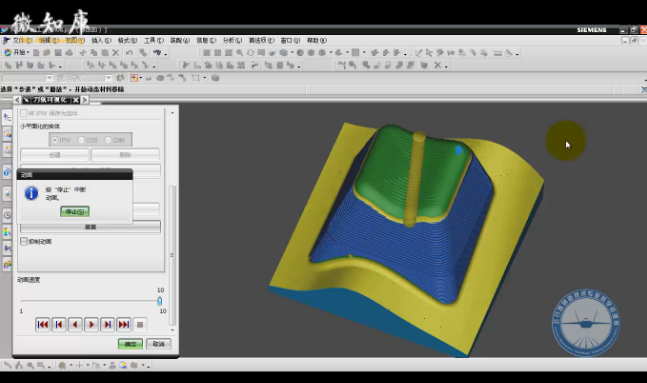Open the second selection bar combo box arrow
This screenshot has width=647, height=383.
tap(108, 78)
